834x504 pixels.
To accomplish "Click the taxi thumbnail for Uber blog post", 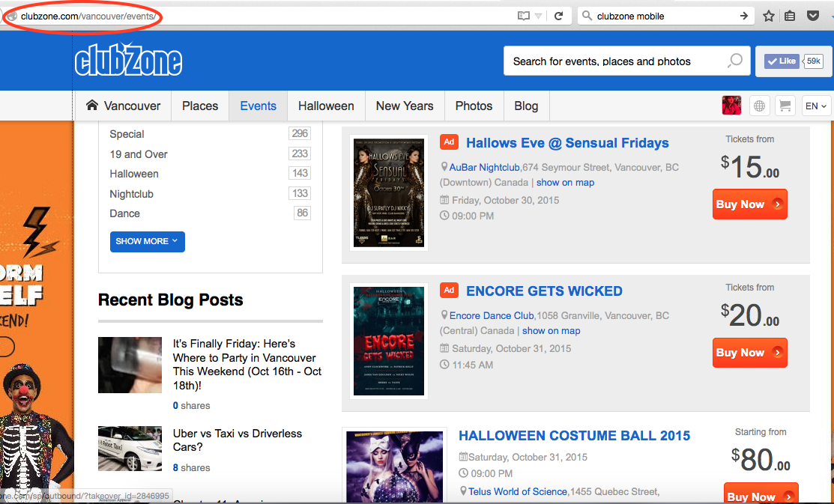I will 130,448.
